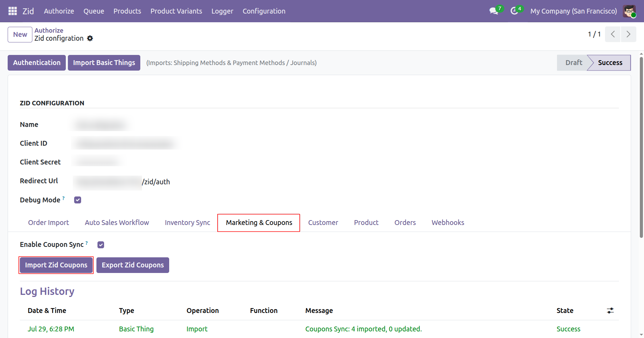Click the Authorize breadcrumb link
This screenshot has width=644, height=338.
pos(49,30)
